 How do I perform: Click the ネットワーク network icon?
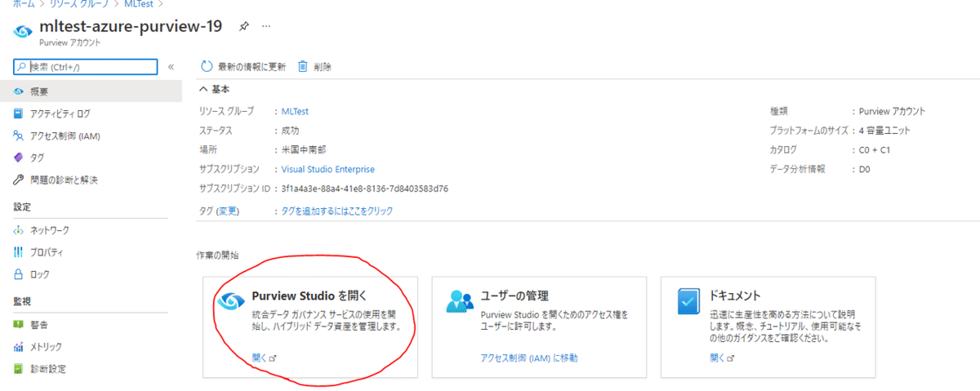click(x=19, y=230)
